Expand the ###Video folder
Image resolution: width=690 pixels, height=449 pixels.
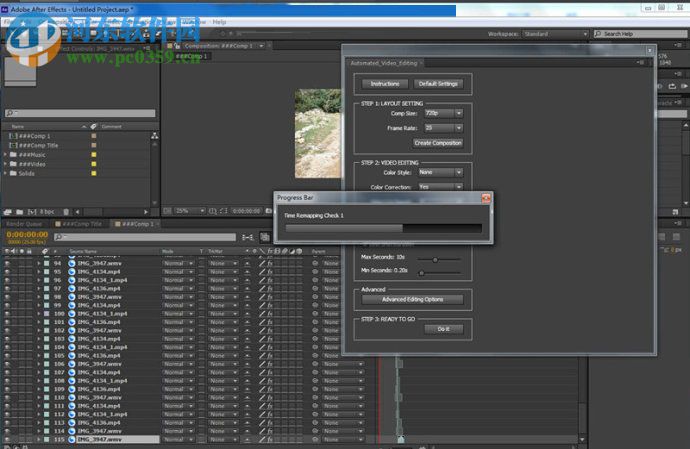click(5, 164)
